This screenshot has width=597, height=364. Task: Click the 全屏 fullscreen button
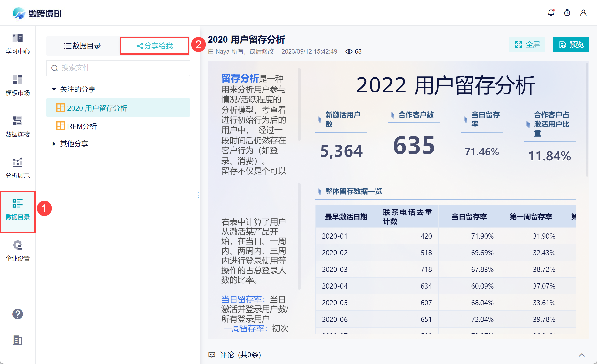point(527,45)
